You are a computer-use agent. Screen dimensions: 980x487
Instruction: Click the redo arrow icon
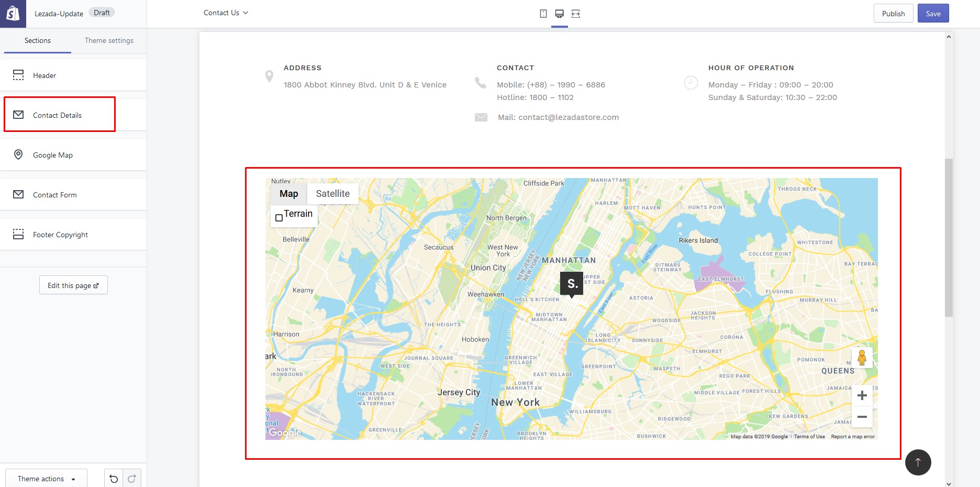click(132, 479)
